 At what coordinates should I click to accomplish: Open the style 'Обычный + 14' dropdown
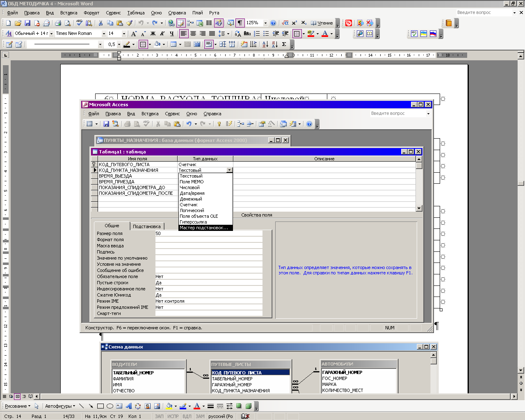point(51,34)
